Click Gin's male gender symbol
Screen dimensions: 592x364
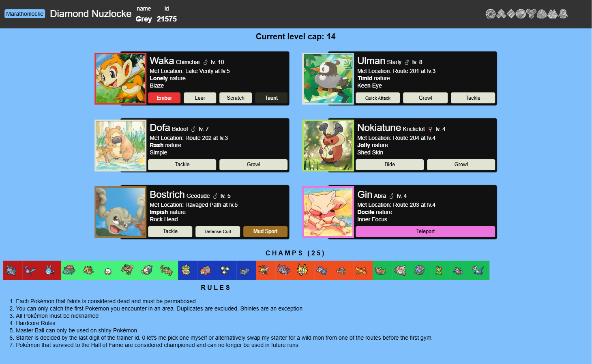click(392, 196)
